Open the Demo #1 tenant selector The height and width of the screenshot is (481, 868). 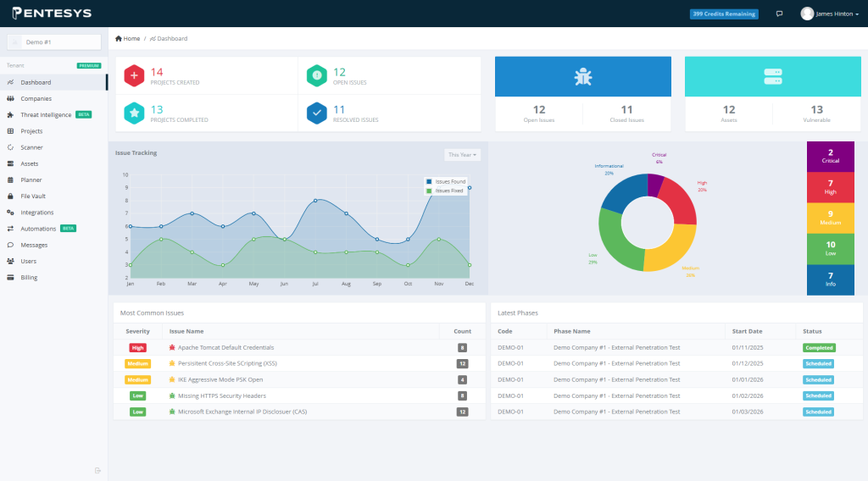click(53, 41)
